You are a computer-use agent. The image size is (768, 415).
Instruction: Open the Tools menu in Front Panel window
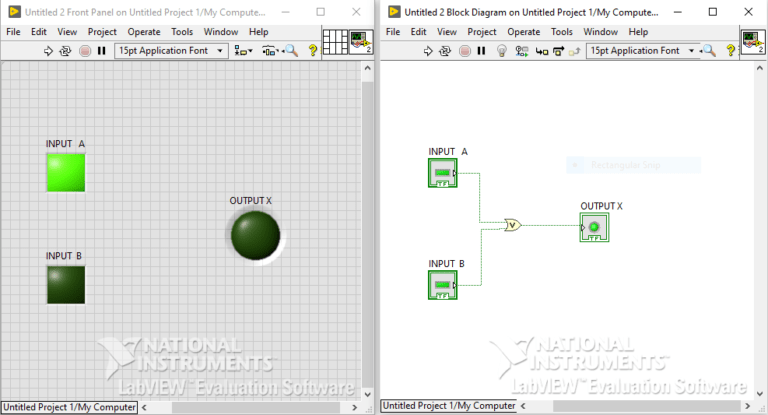tap(182, 32)
